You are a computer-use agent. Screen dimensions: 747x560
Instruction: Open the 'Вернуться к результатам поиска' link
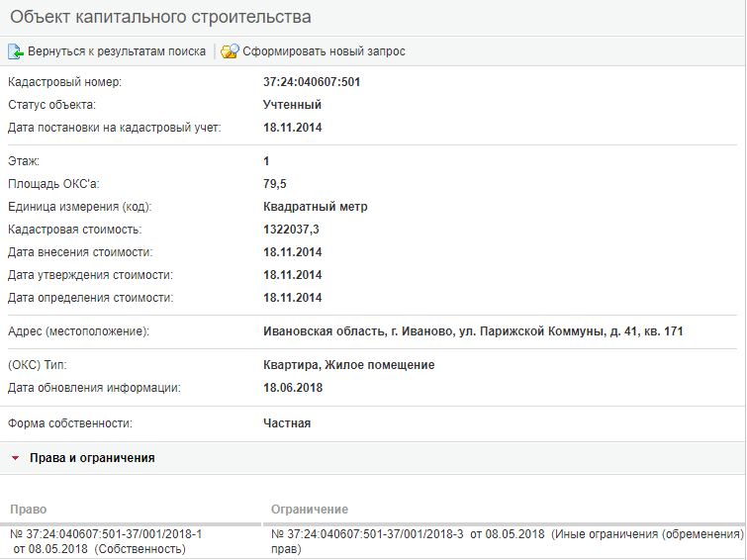pos(117,51)
